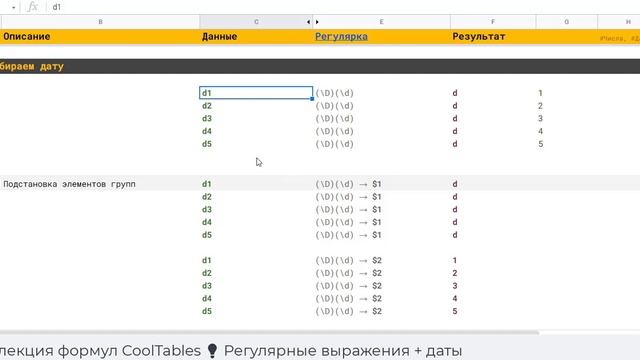Click the formula bar containing d1
640x360 pixels.
point(343,7)
